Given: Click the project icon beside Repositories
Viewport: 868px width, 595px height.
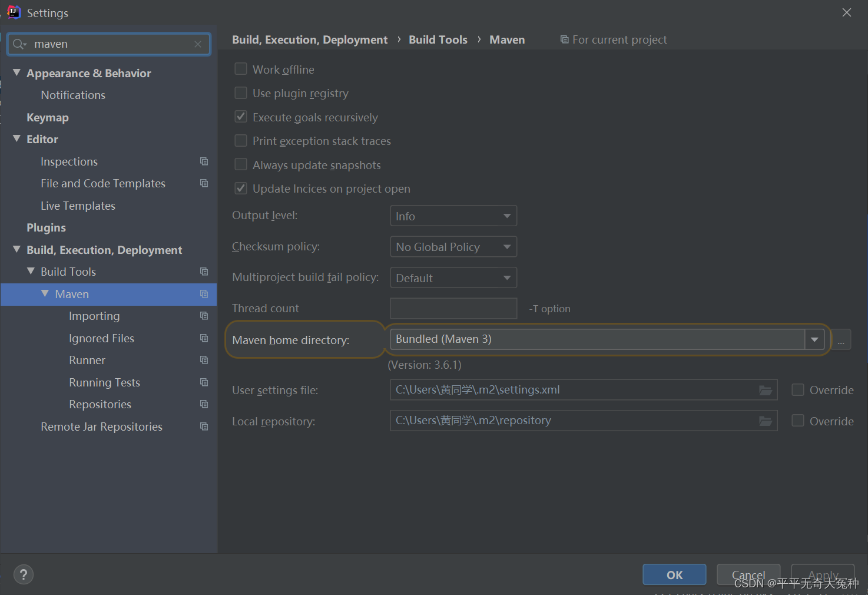Looking at the screenshot, I should point(204,404).
